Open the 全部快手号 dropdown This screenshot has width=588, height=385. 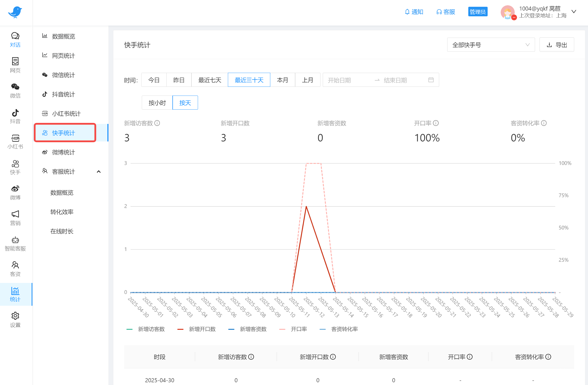[491, 45]
